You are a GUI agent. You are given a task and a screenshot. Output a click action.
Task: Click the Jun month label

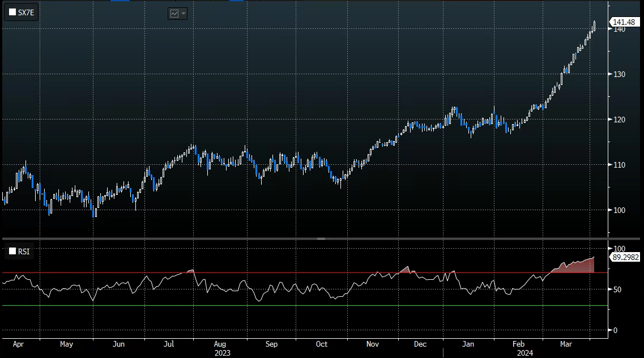pos(118,344)
